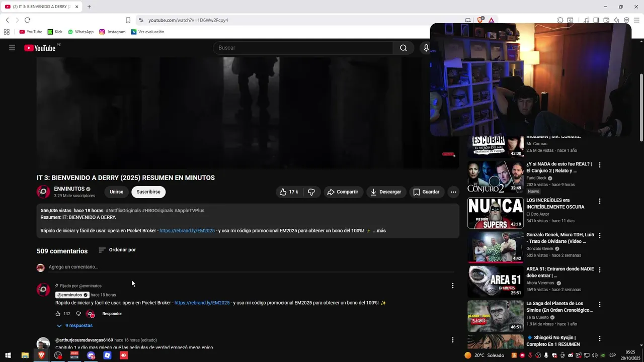
Task: Focus the Buscar search field
Action: 303,48
